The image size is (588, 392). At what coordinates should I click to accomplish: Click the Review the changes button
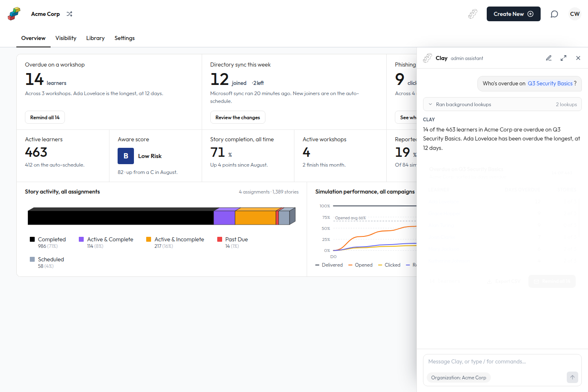(238, 117)
